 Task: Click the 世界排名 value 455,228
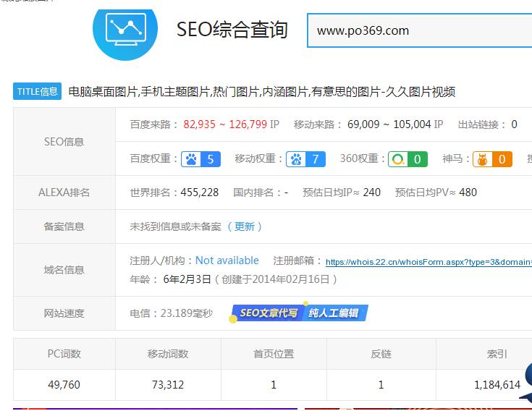[200, 192]
